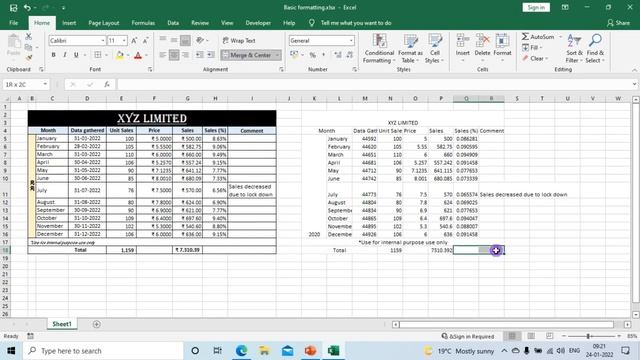Open Sort & Filter
This screenshot has width=640, height=360.
pos(574,49)
